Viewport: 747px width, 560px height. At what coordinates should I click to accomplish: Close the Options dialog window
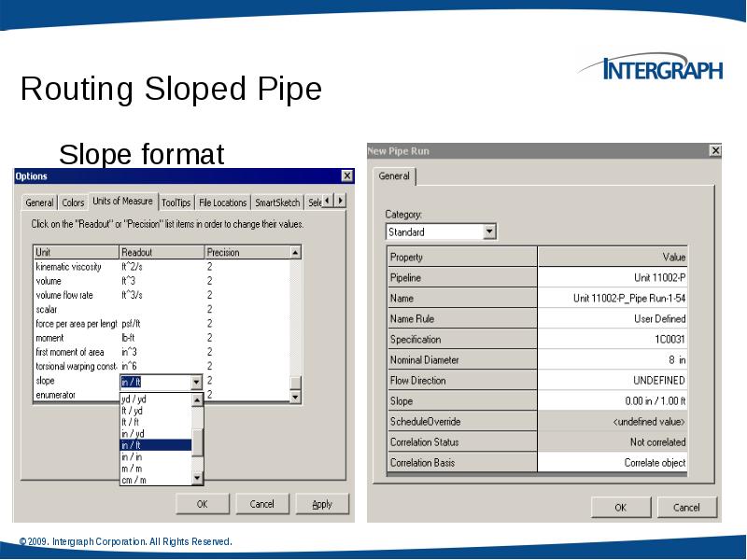pos(346,175)
